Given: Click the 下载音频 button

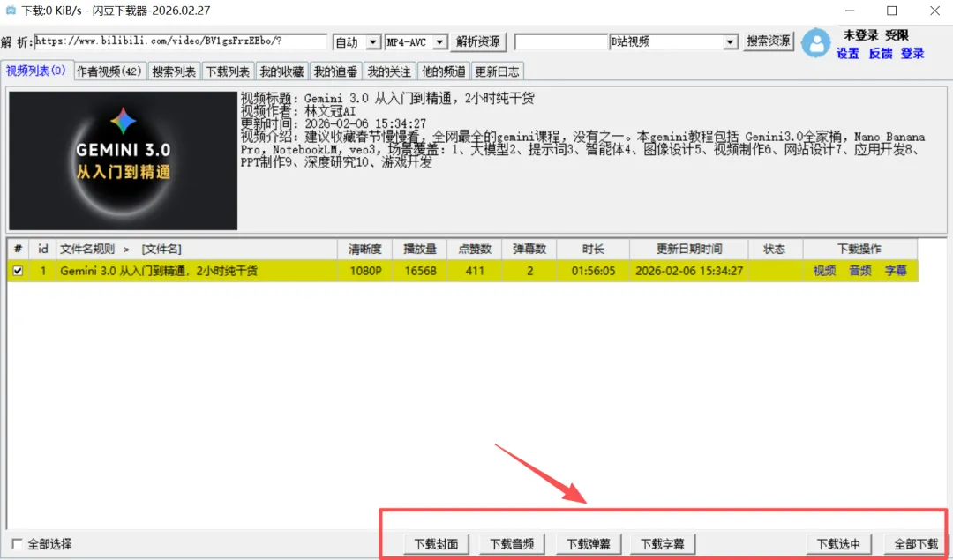Looking at the screenshot, I should click(x=513, y=543).
